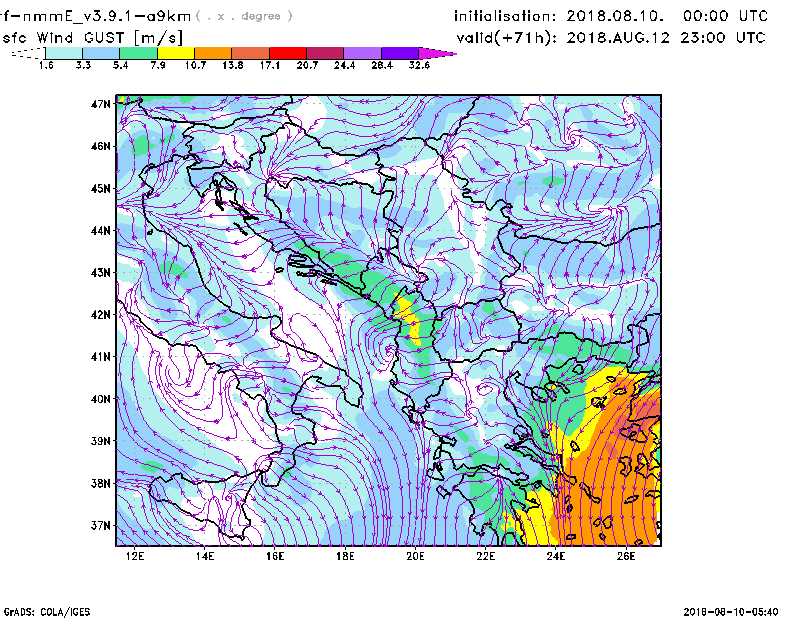
Task: Click the salmon 13.8–17.1 legend swatch
Action: tap(251, 53)
